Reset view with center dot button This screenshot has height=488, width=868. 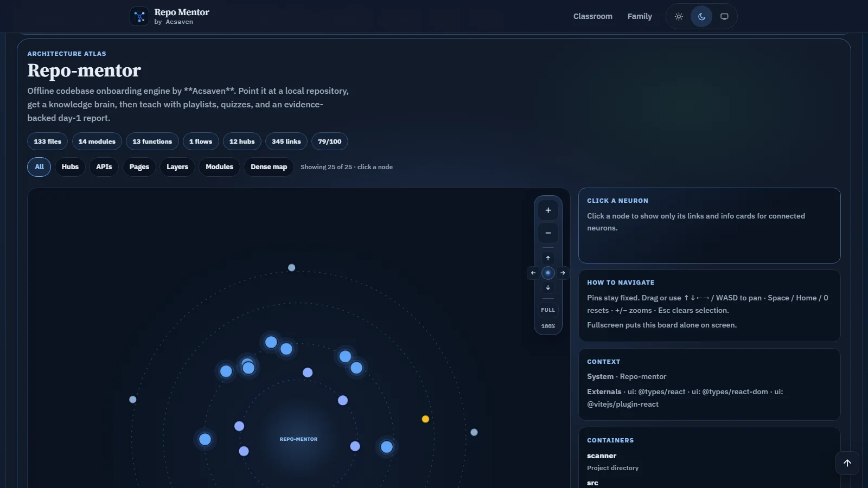548,273
